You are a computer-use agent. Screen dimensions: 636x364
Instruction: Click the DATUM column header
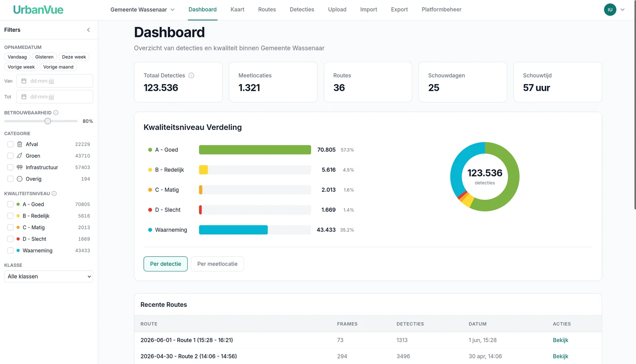[477, 324]
